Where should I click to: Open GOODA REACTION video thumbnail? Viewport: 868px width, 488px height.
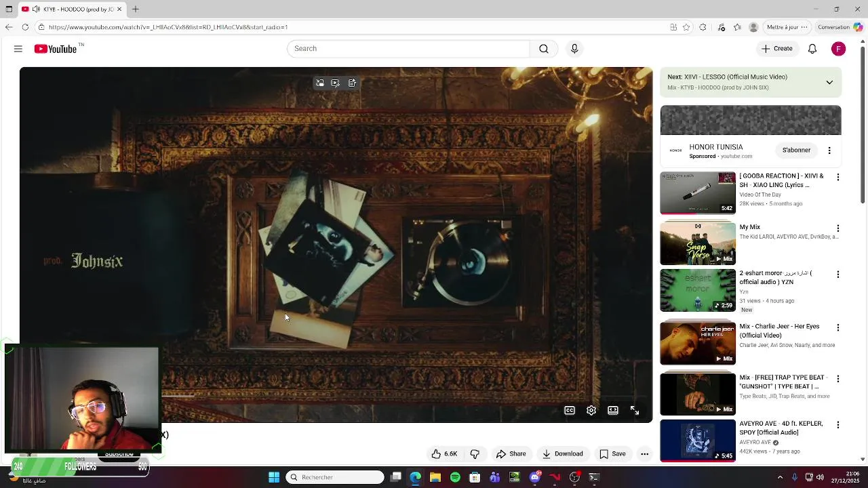pos(698,193)
